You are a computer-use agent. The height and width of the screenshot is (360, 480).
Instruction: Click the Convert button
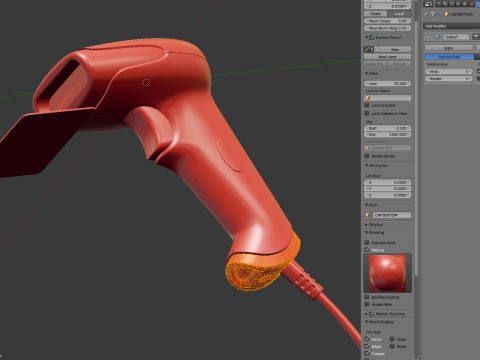pyautogui.click(x=399, y=64)
